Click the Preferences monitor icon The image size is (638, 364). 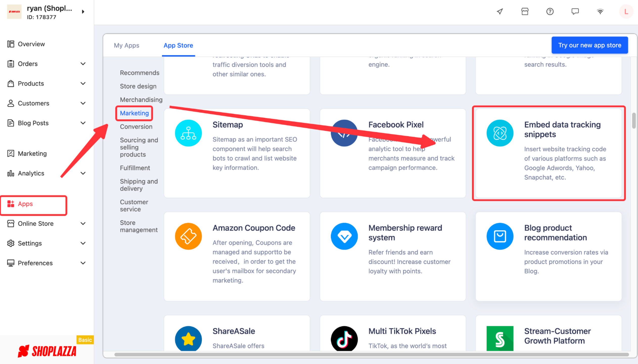pyautogui.click(x=11, y=263)
